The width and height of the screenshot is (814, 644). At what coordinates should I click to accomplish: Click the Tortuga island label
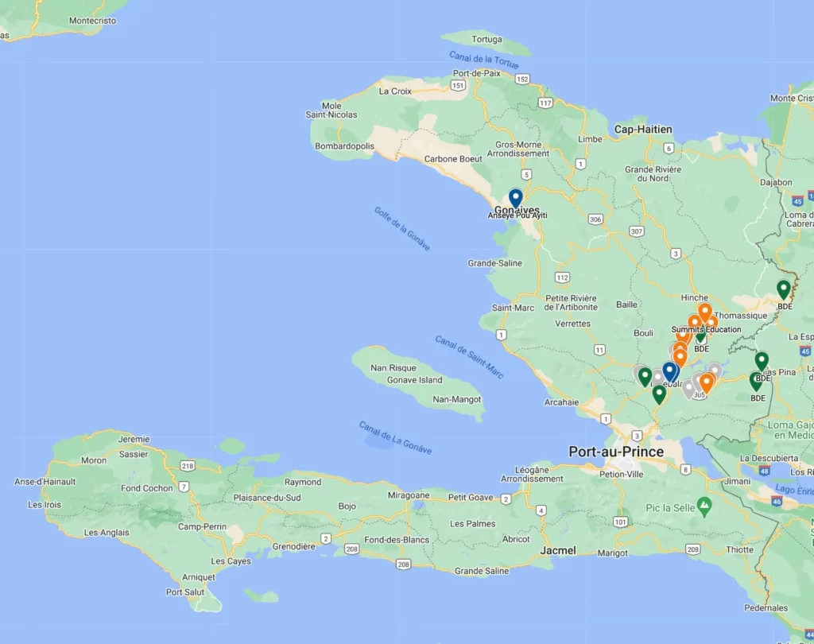(486, 39)
